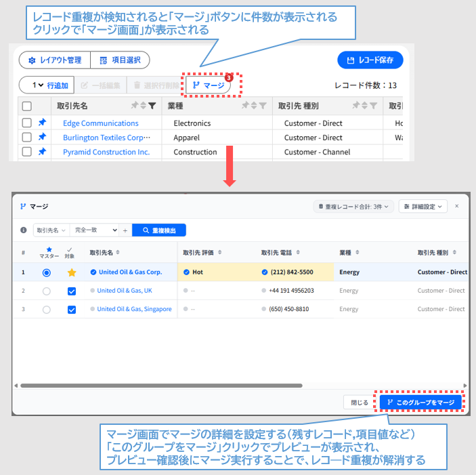476x475 pixels.
Task: Open filter on 取引先名 column
Action: click(x=152, y=106)
